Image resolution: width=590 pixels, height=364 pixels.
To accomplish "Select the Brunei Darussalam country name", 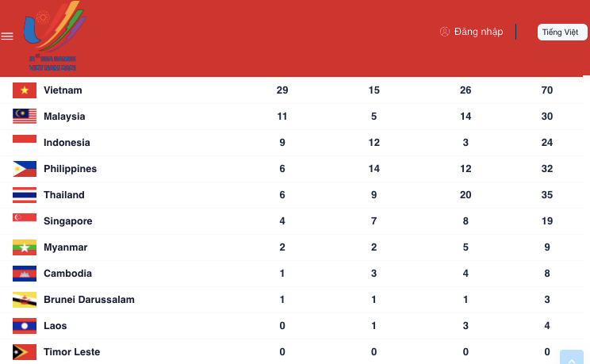I will tap(89, 300).
